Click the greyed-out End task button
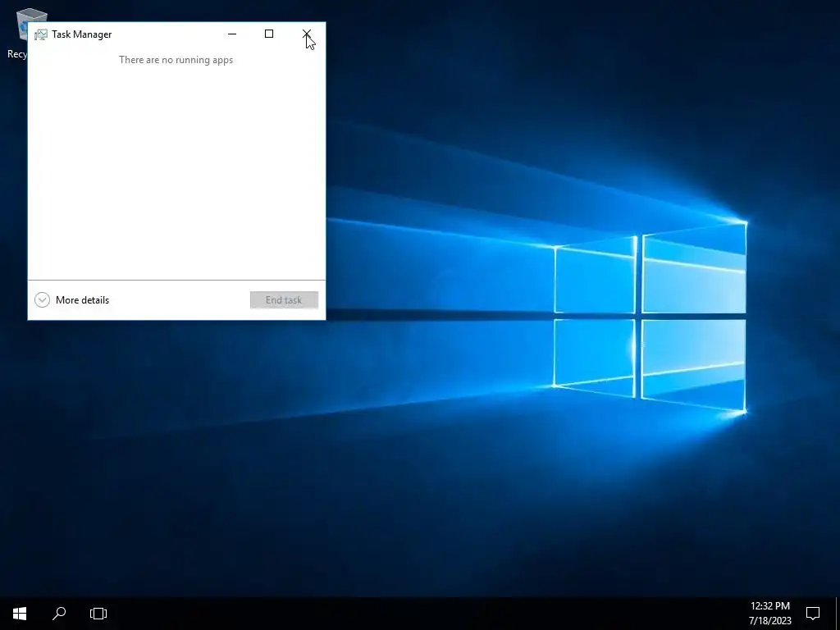 284,300
